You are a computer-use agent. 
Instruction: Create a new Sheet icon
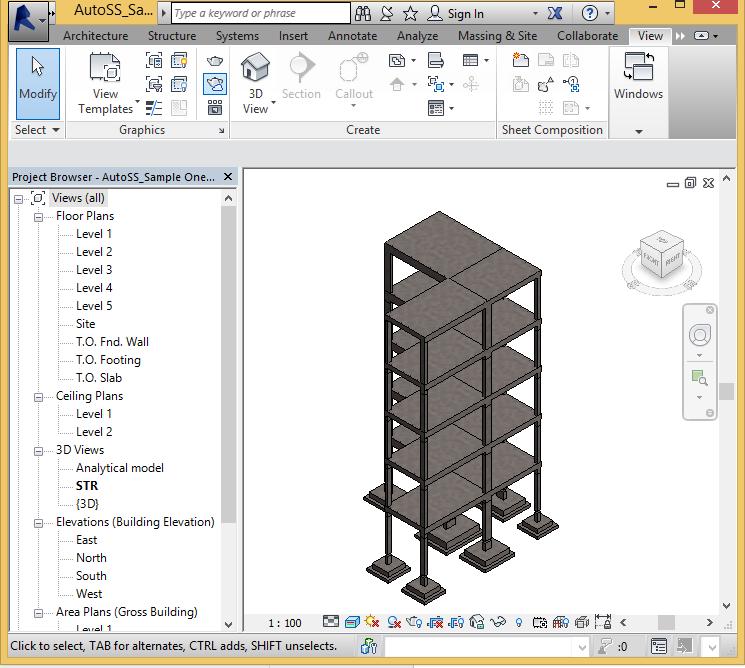tap(521, 60)
